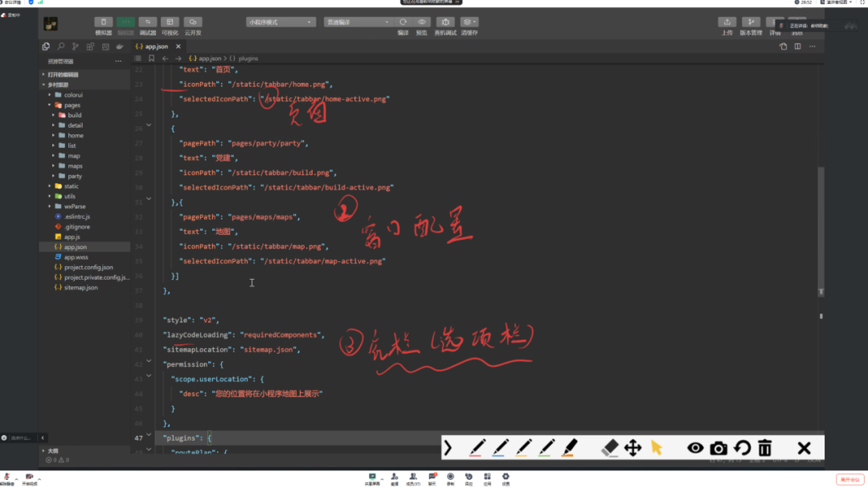
Task: Open the 云开发 cloud development button
Action: click(x=193, y=23)
